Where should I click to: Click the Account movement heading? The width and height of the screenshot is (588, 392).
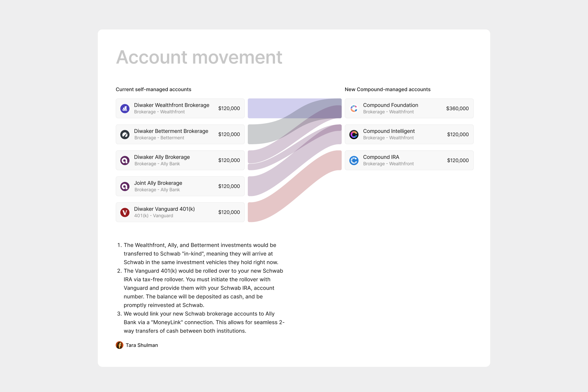pos(199,57)
